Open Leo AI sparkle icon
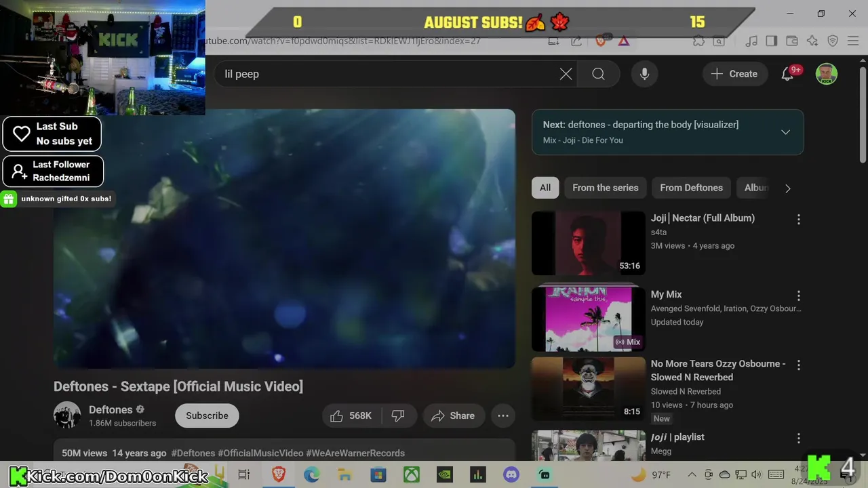This screenshot has height=488, width=868. [x=812, y=41]
